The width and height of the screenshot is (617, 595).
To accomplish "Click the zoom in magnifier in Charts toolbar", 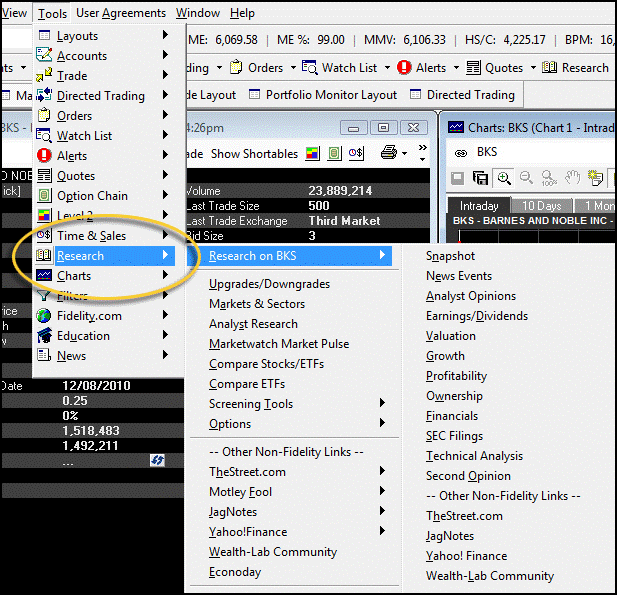I will point(504,178).
